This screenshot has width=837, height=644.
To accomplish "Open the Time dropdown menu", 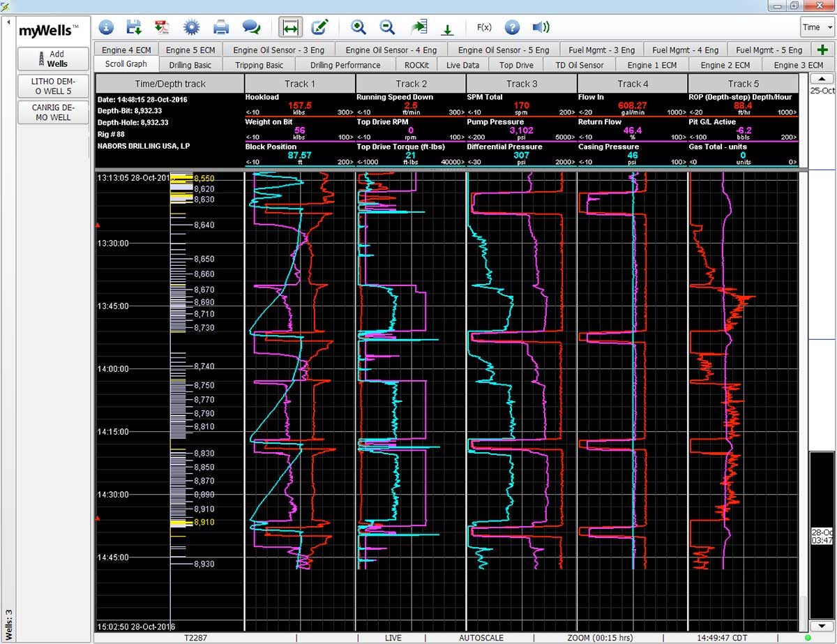I will (x=817, y=27).
